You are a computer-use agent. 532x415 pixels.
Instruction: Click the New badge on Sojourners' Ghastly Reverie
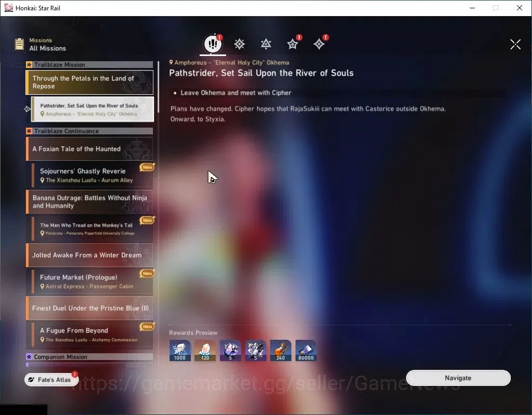tap(147, 167)
